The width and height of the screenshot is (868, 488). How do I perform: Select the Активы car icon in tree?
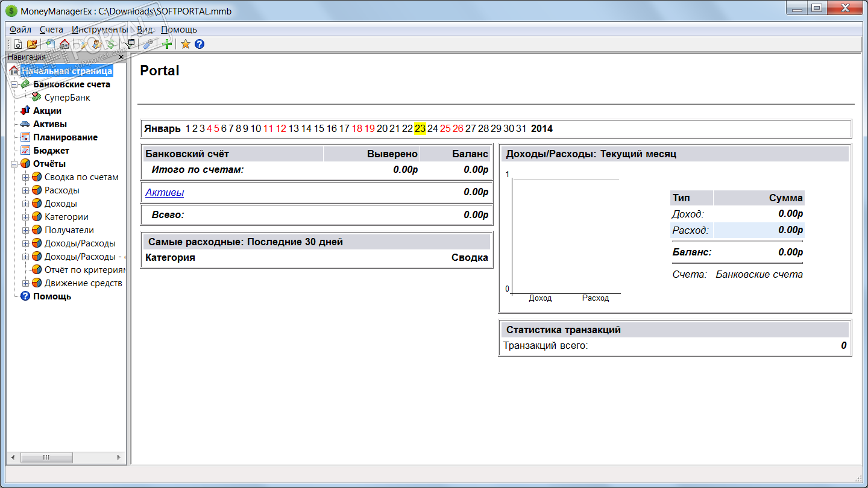25,124
